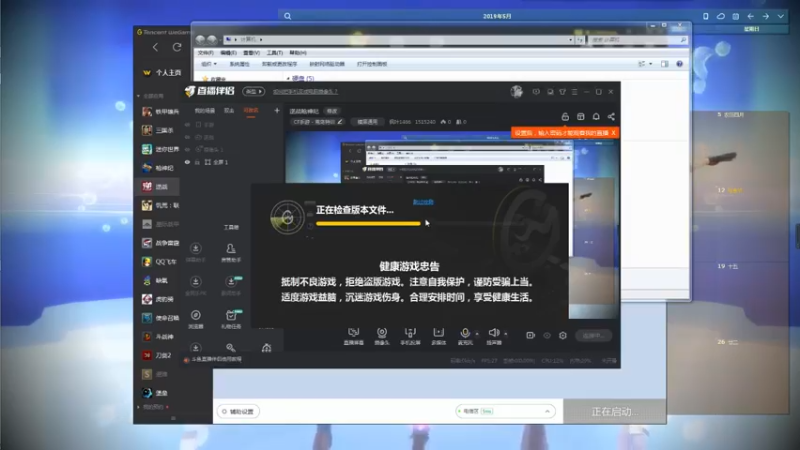Viewport: 800px width, 450px height.
Task: Click the user avatar in 直播伴侣 title bar
Action: (x=516, y=91)
